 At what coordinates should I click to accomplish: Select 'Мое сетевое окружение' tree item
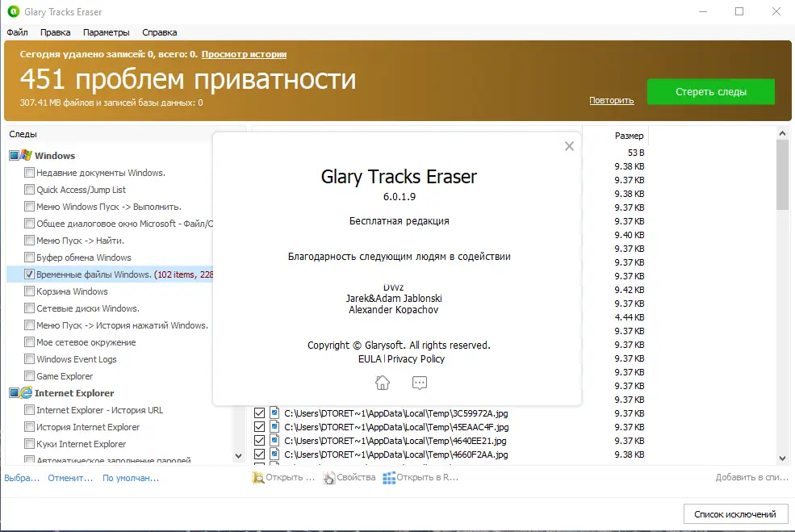tap(86, 342)
